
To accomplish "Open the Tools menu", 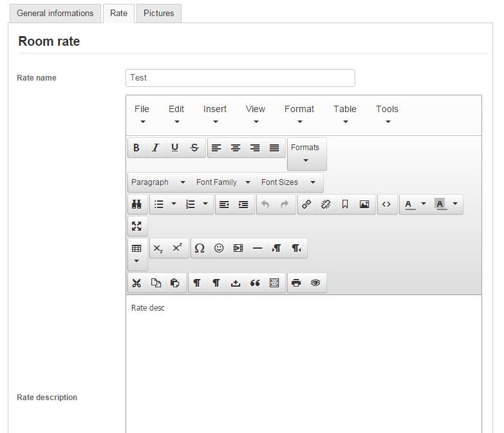I will point(387,114).
